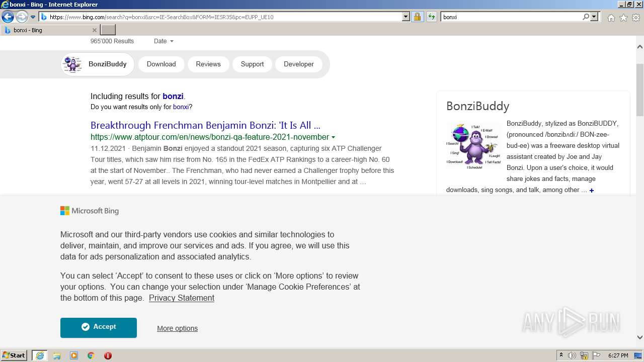The height and width of the screenshot is (362, 644).
Task: Open search provider dropdown arrow
Action: pos(594,17)
